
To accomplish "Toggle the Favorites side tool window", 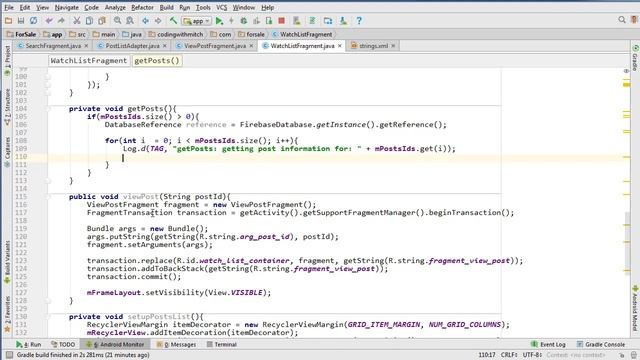I will [7, 314].
